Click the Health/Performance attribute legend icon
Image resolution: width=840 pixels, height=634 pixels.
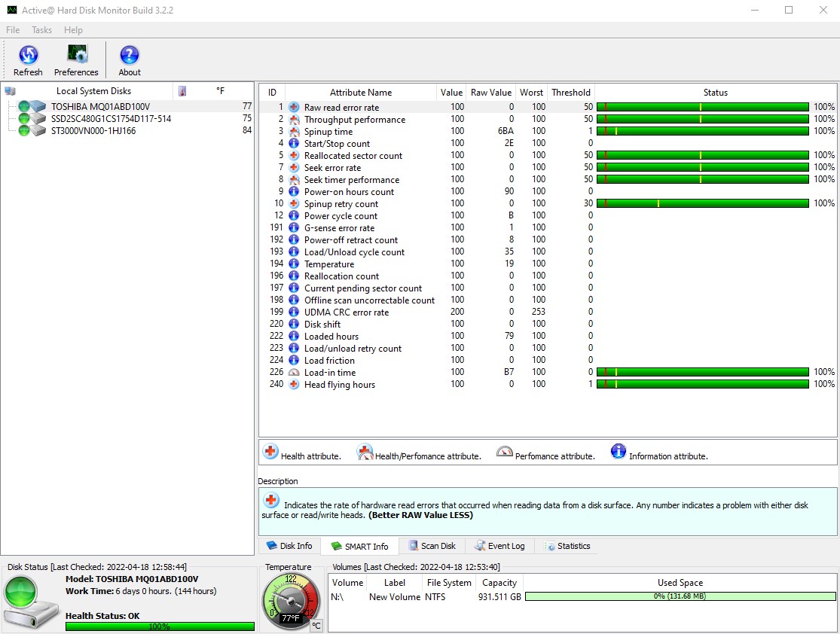coord(365,452)
